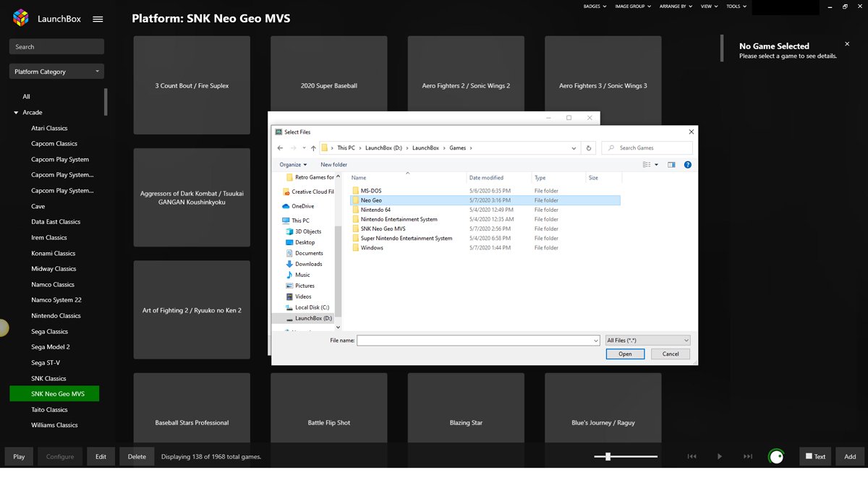This screenshot has height=488, width=868.
Task: Open 3D Objects in navigation pane
Action: 307,231
